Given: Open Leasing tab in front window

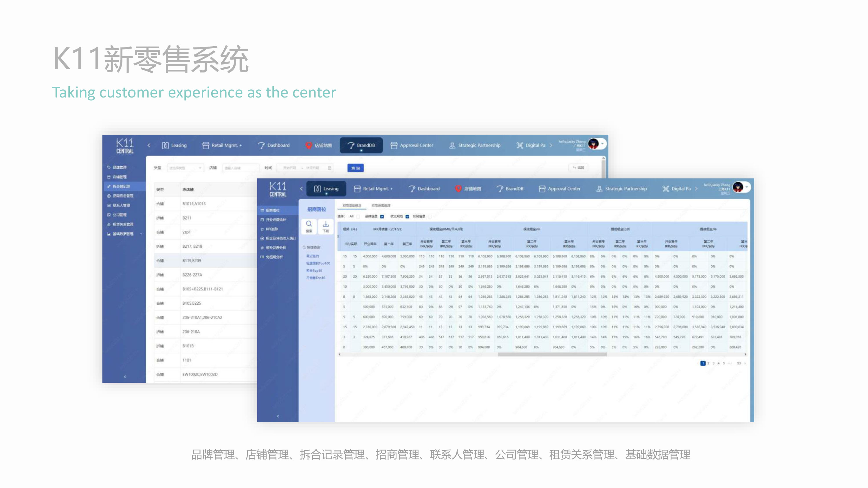Looking at the screenshot, I should [326, 189].
